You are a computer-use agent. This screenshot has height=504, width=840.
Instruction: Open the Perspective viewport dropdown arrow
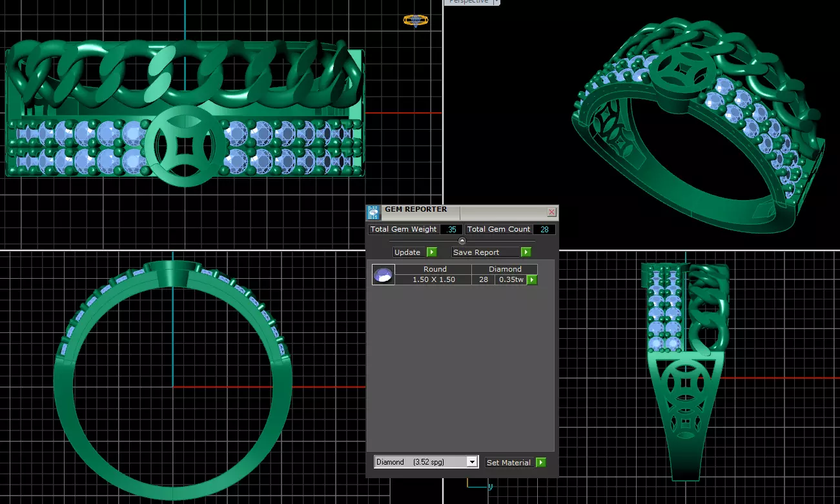pyautogui.click(x=496, y=2)
